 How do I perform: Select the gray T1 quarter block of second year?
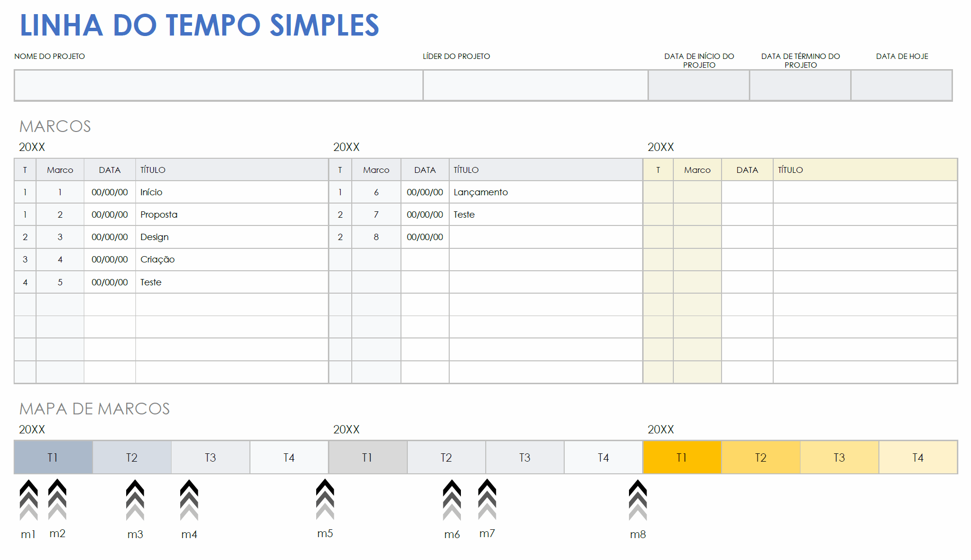click(368, 457)
